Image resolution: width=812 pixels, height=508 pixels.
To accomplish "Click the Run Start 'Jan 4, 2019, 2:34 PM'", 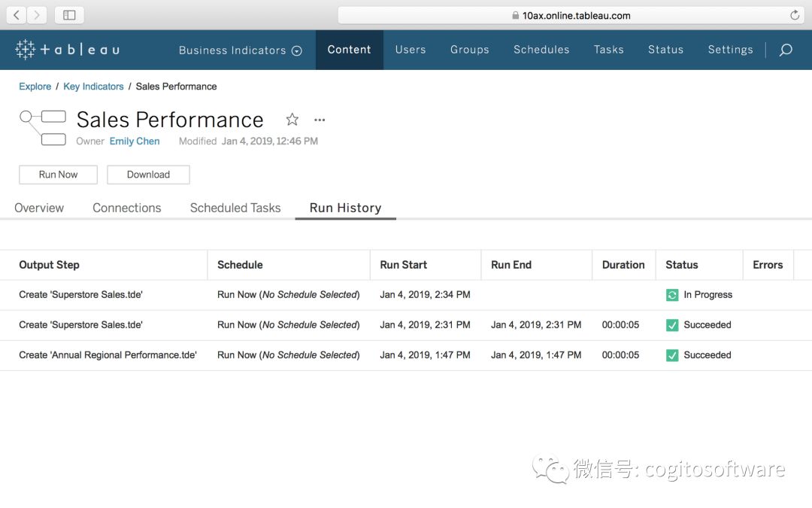I will (x=425, y=295).
